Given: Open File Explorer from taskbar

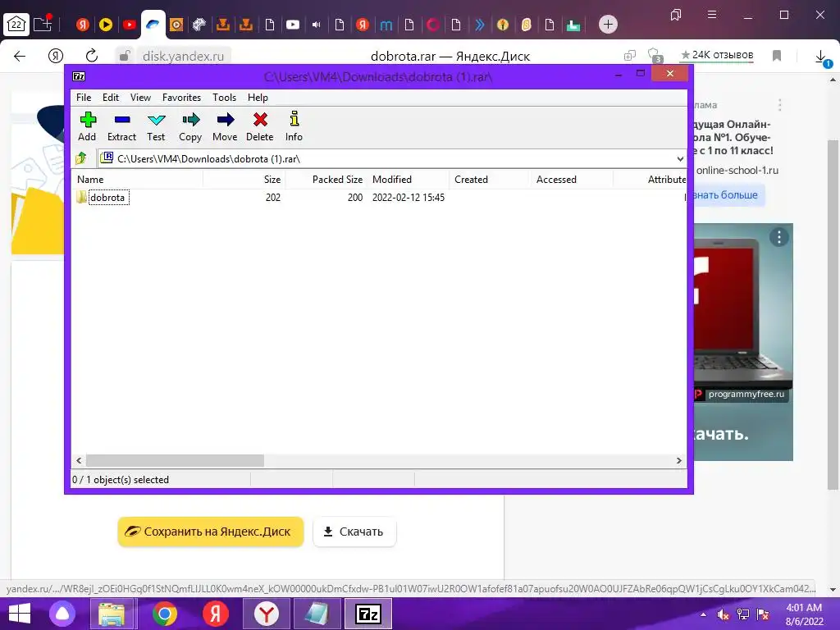Looking at the screenshot, I should pyautogui.click(x=111, y=614).
